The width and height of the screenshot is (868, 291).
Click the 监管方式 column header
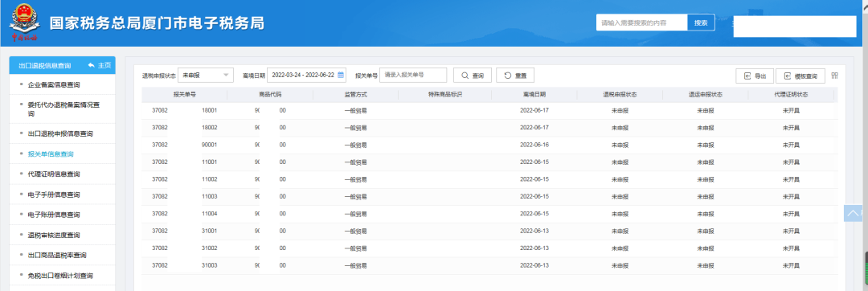coord(355,95)
